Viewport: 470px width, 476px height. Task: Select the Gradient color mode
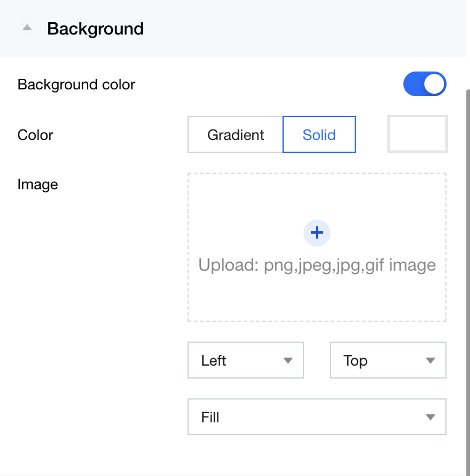click(236, 134)
